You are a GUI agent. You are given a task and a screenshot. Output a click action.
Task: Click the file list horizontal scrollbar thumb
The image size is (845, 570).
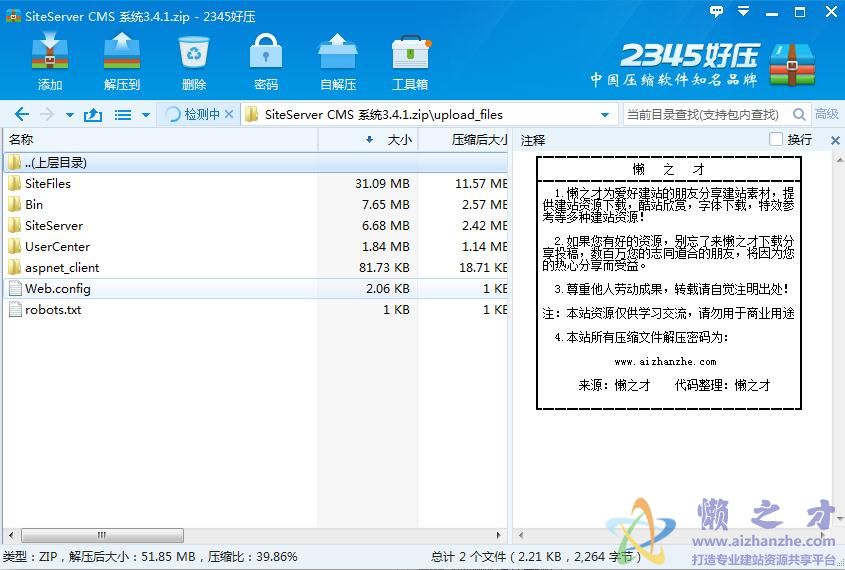click(102, 536)
